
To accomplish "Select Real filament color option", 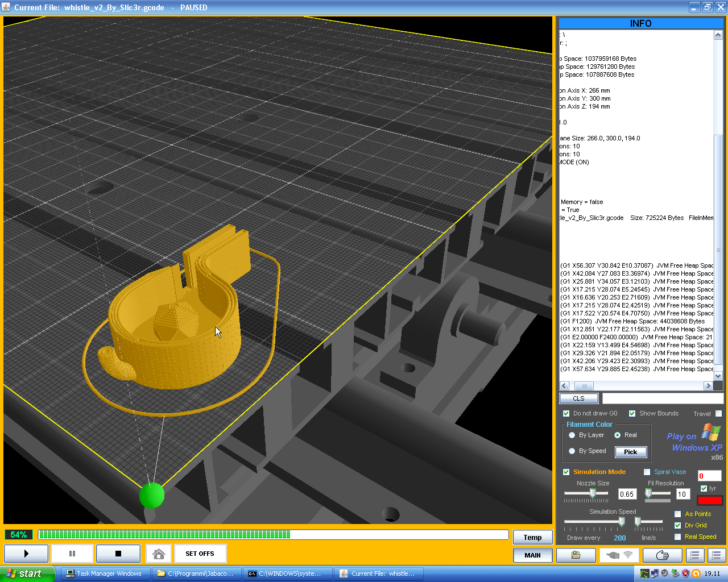I will pos(617,435).
